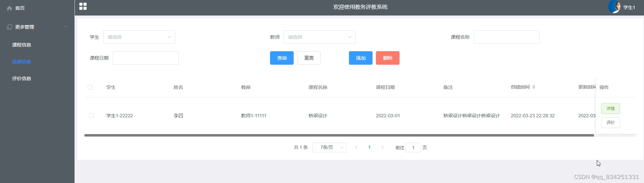This screenshot has width=644, height=183.
Task: Go to the previous page arrow
Action: pyautogui.click(x=356, y=148)
